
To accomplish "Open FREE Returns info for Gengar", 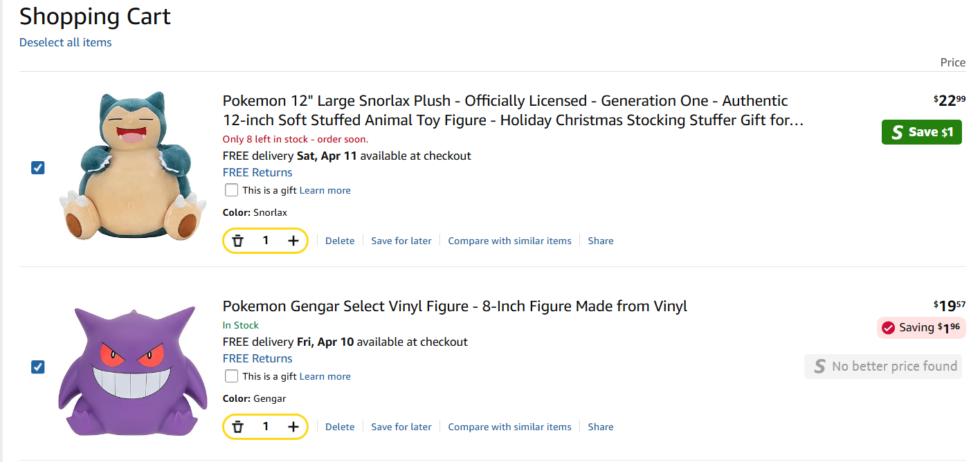I will [x=257, y=358].
